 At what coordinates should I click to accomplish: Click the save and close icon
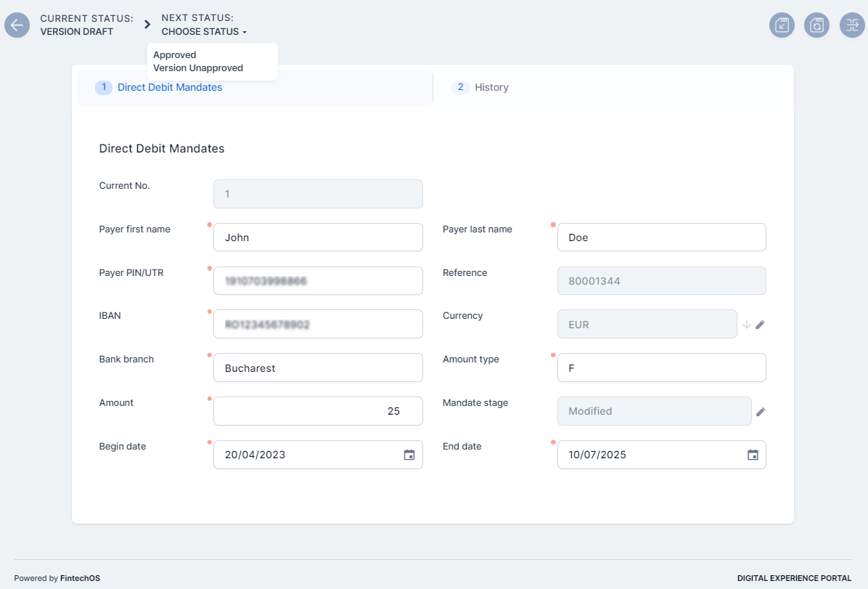pyautogui.click(x=782, y=25)
